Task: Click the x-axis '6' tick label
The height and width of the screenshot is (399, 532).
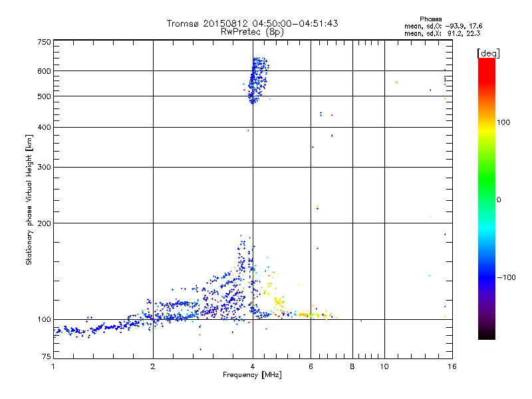Action: [311, 366]
